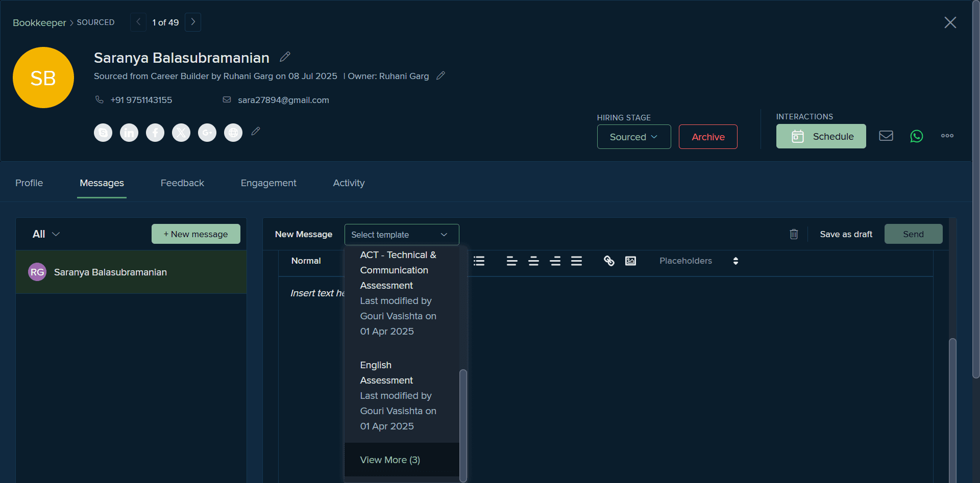This screenshot has width=980, height=483.
Task: Open the WhatsApp interaction icon
Action: click(917, 136)
